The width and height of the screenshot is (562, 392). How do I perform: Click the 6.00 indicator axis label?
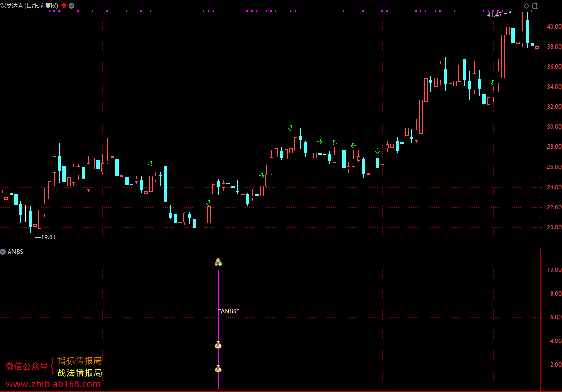555,317
